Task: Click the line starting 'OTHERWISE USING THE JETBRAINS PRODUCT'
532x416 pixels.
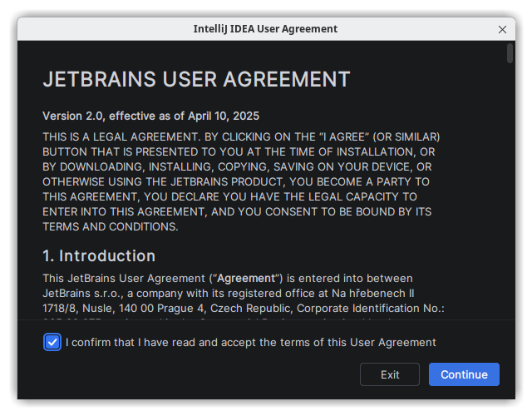Action: tap(236, 181)
